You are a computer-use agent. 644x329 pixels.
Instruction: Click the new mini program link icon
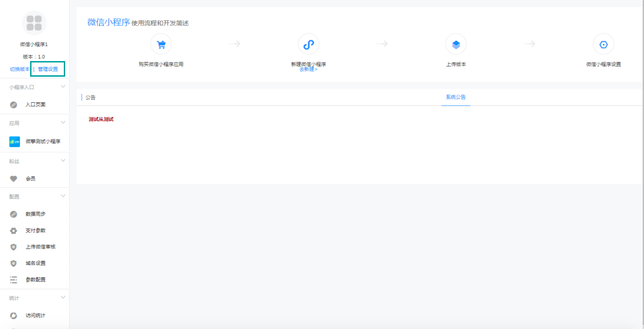click(308, 44)
